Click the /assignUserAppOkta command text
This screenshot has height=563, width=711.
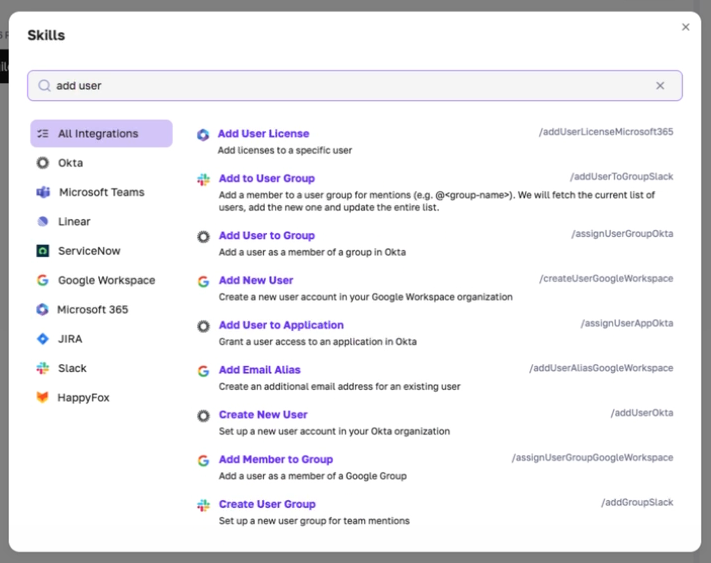coord(627,323)
